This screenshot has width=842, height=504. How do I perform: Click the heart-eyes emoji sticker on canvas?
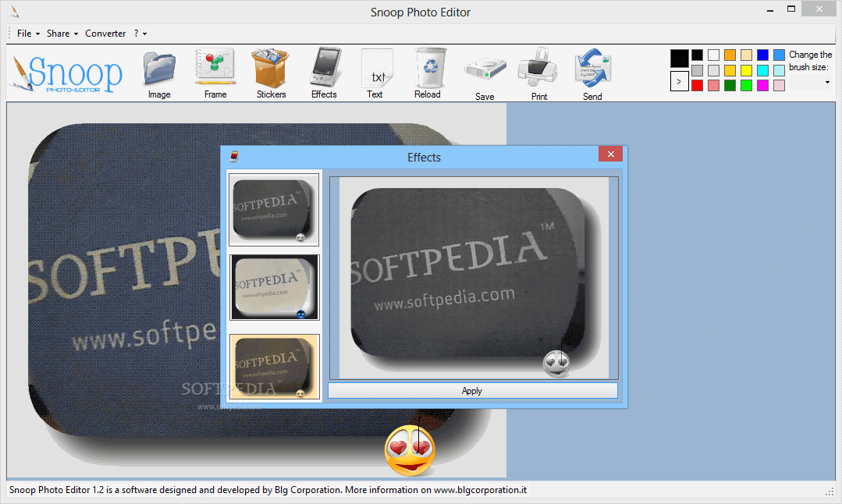point(410,451)
